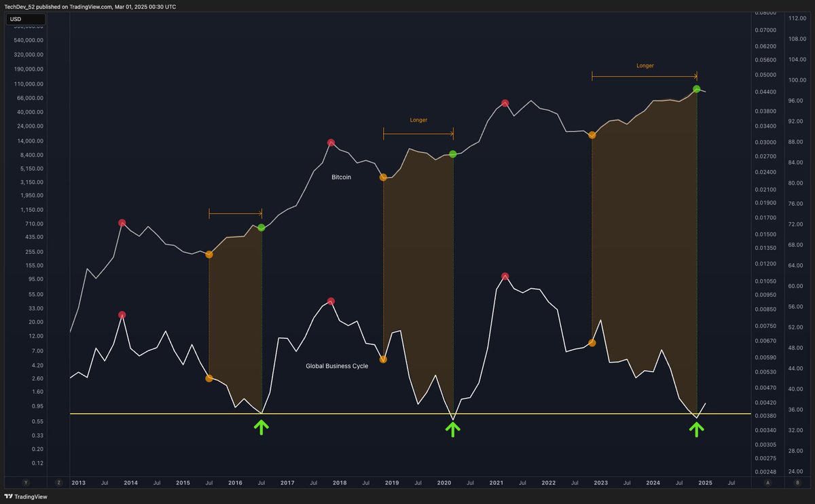Select the Longer label above the 2023 bracket
The width and height of the screenshot is (815, 504).
pos(645,66)
